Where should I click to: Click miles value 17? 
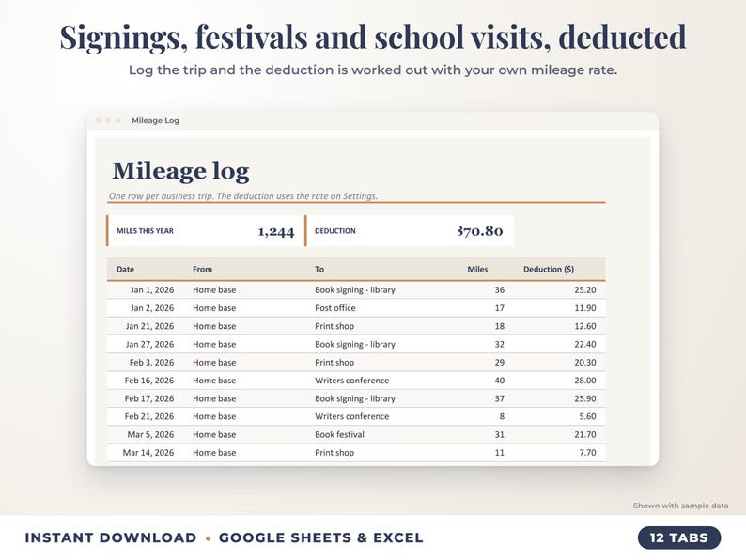(x=499, y=308)
